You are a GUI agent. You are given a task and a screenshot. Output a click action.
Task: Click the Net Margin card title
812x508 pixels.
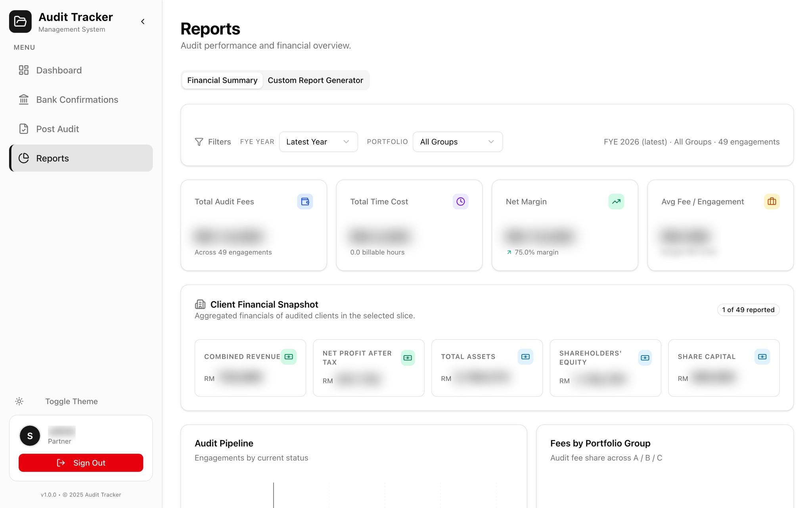pos(526,202)
